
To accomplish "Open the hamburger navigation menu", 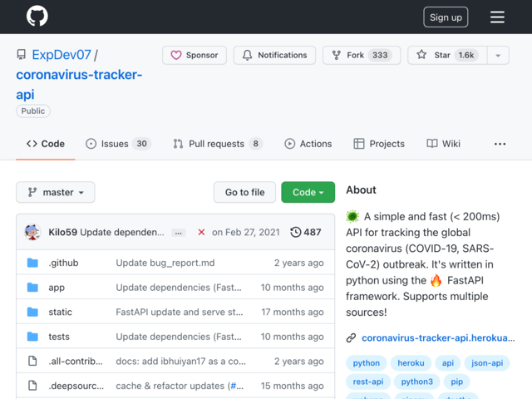I will coord(497,17).
